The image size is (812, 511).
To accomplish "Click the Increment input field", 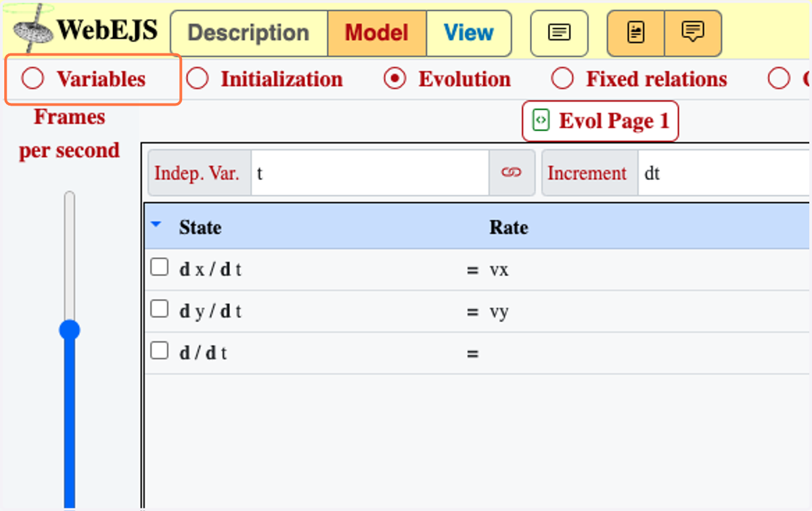I will pos(723,173).
